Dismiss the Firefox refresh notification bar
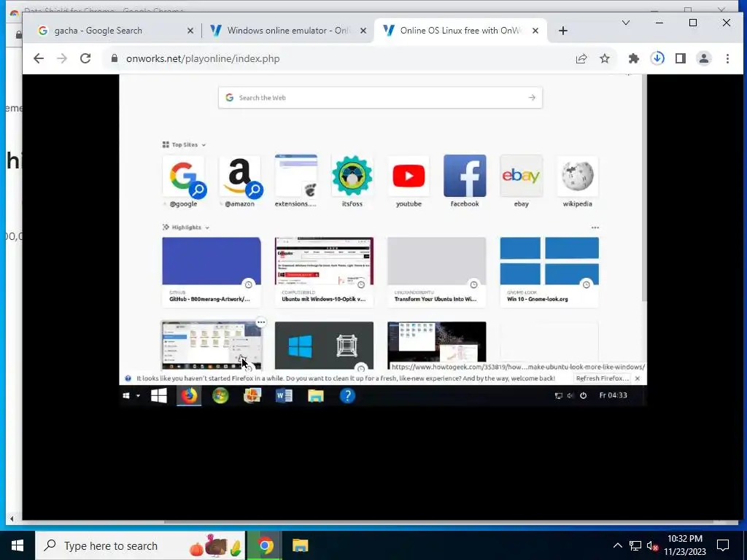The height and width of the screenshot is (560, 747). click(x=638, y=378)
